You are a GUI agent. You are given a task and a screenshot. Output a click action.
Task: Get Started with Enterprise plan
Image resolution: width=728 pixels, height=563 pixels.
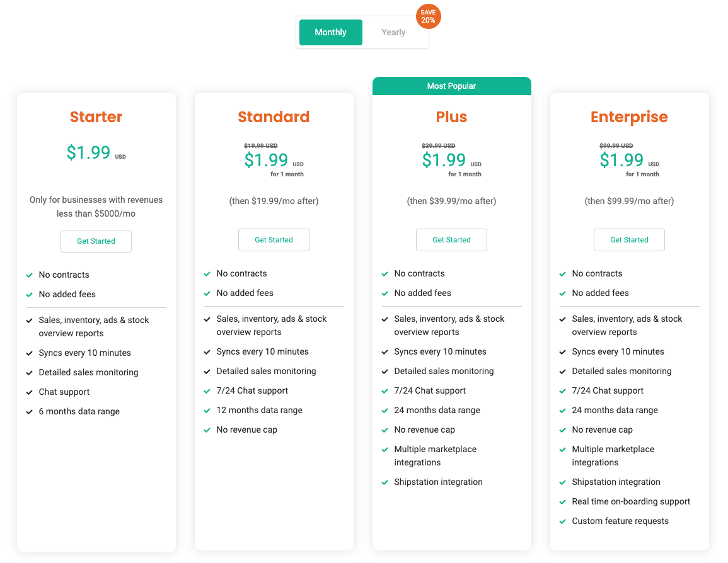(629, 240)
